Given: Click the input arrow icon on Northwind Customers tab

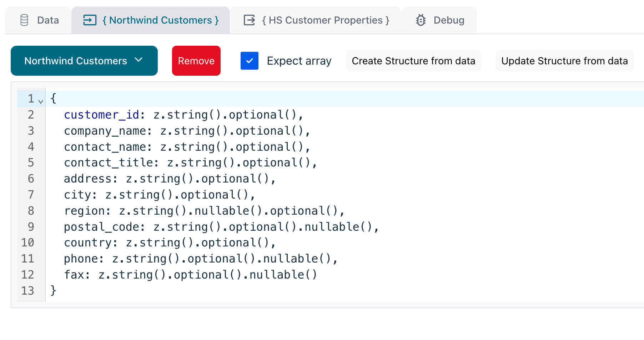Looking at the screenshot, I should (x=90, y=20).
